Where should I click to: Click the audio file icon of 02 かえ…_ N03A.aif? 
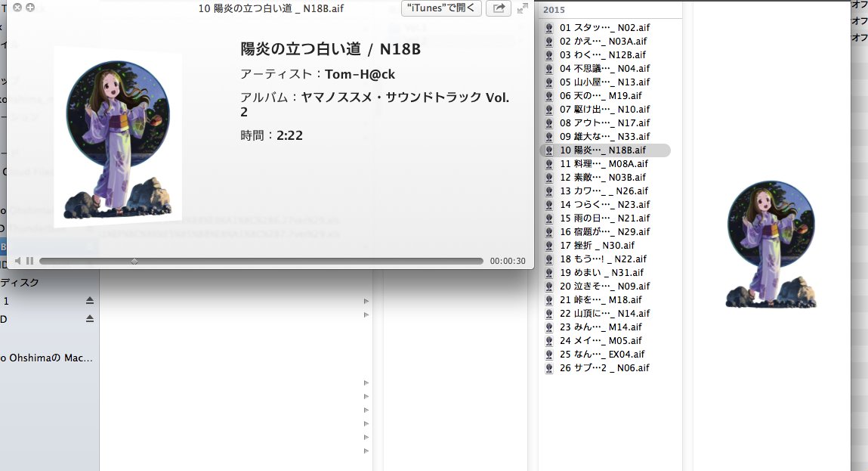[549, 42]
